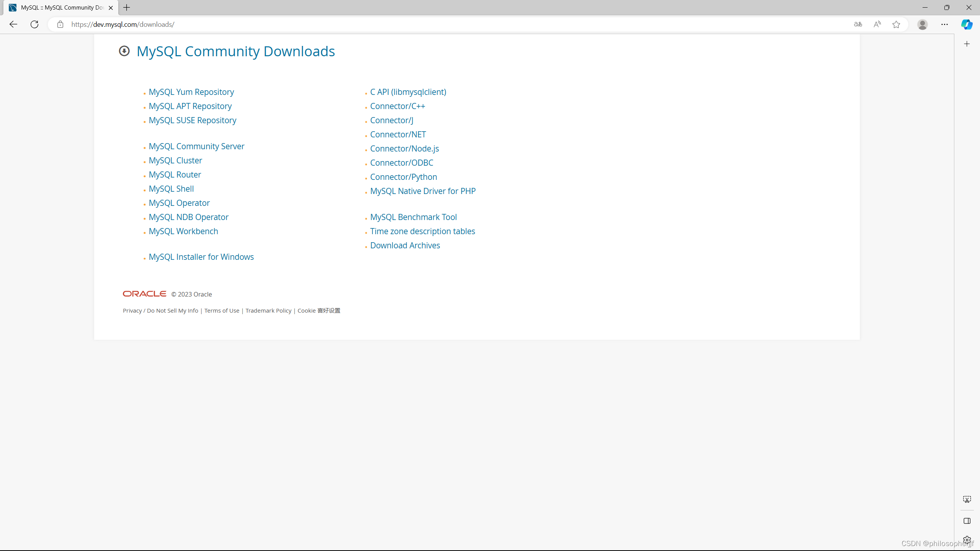
Task: Activate the Read aloud icon
Action: [x=877, y=24]
